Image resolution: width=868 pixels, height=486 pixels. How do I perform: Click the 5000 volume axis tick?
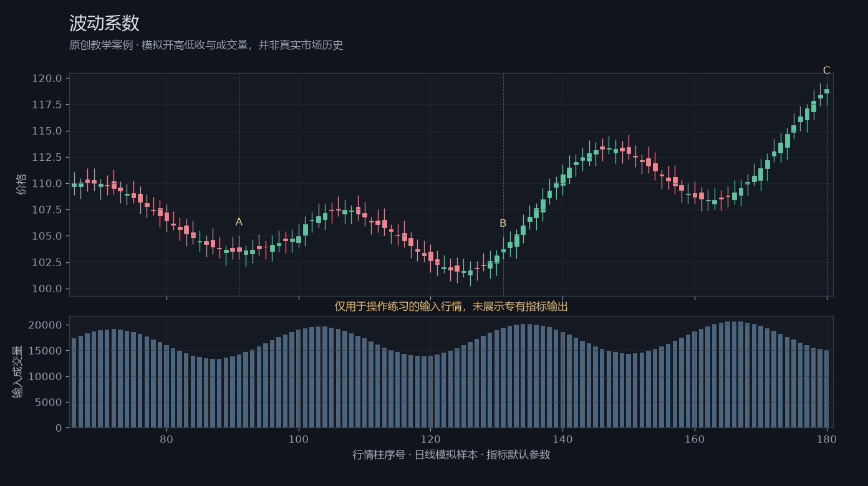pyautogui.click(x=49, y=403)
